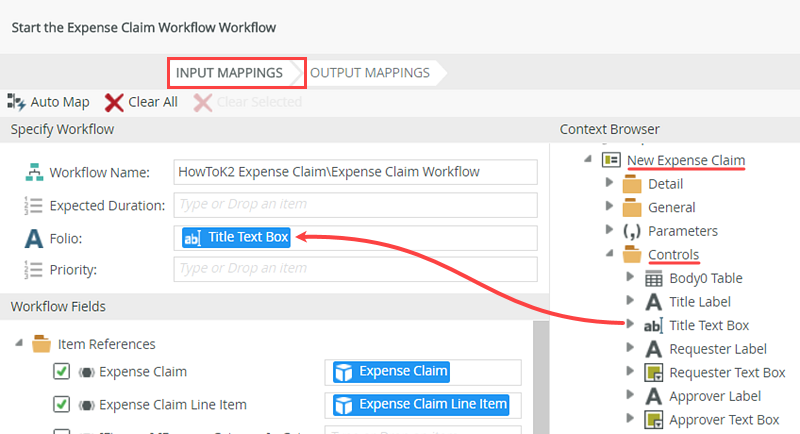Click the Item References folder icon
Image resolution: width=800 pixels, height=434 pixels.
pos(41,344)
